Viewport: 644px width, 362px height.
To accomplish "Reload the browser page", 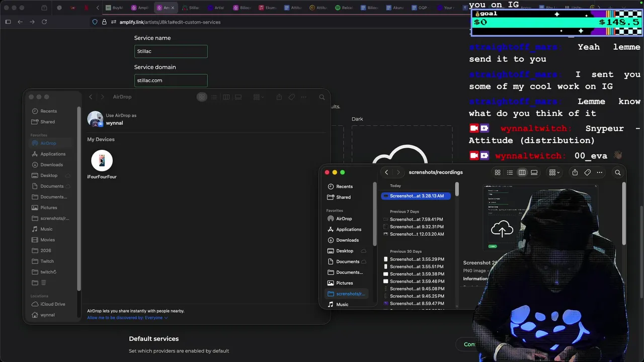I will [44, 22].
